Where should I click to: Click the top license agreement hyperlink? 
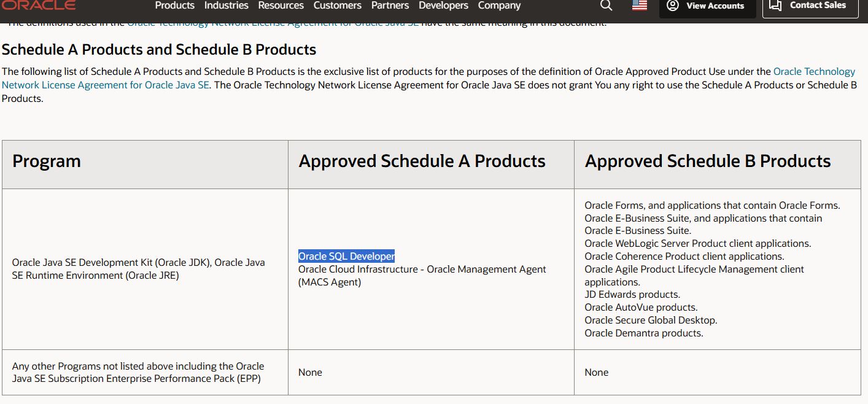pos(272,21)
